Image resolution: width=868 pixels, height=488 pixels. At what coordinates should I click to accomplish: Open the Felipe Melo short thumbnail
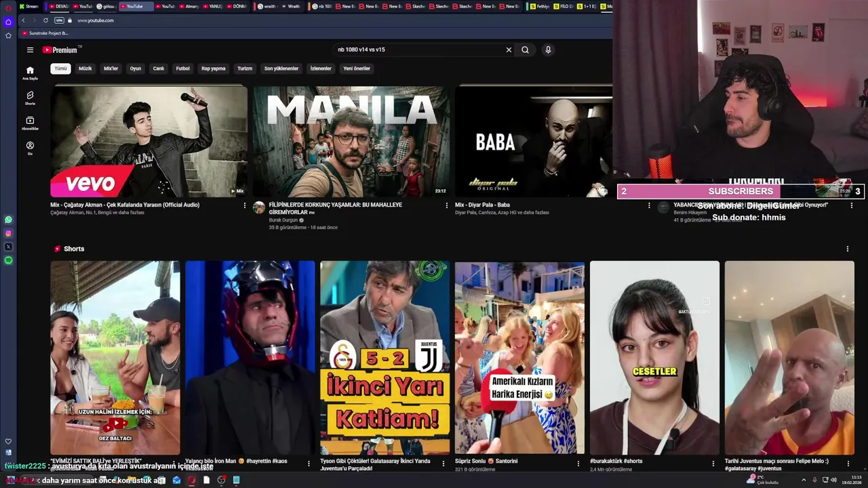point(789,358)
